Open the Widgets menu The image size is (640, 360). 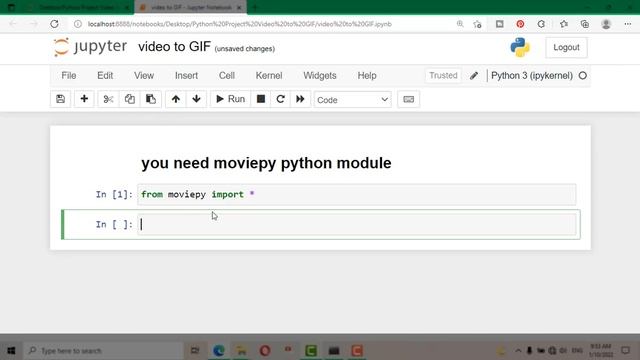320,76
